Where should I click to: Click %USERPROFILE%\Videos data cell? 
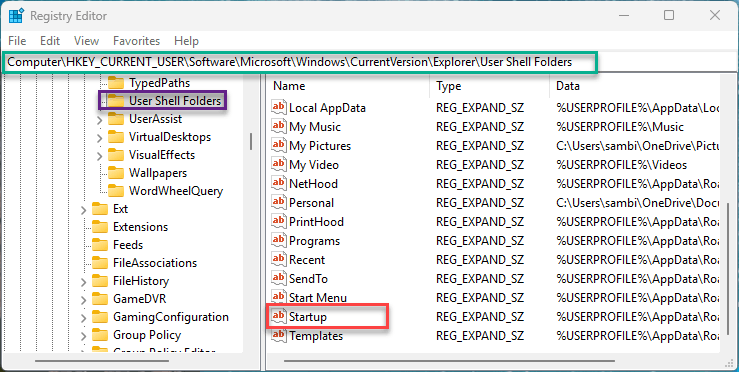622,165
